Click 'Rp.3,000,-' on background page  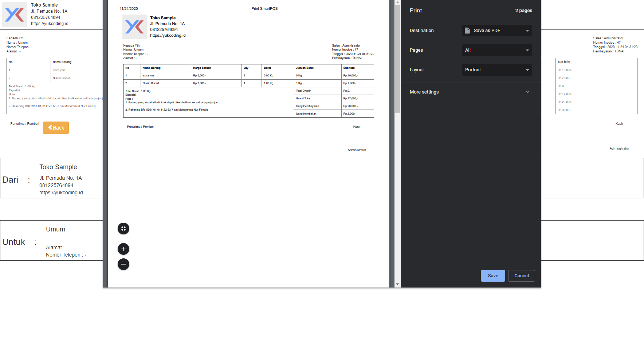(x=564, y=110)
